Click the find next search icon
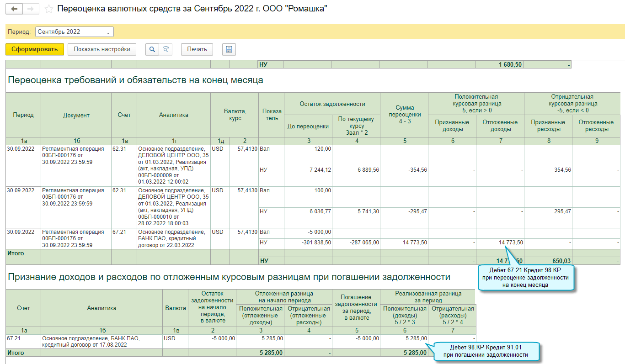625x364 pixels. 166,49
